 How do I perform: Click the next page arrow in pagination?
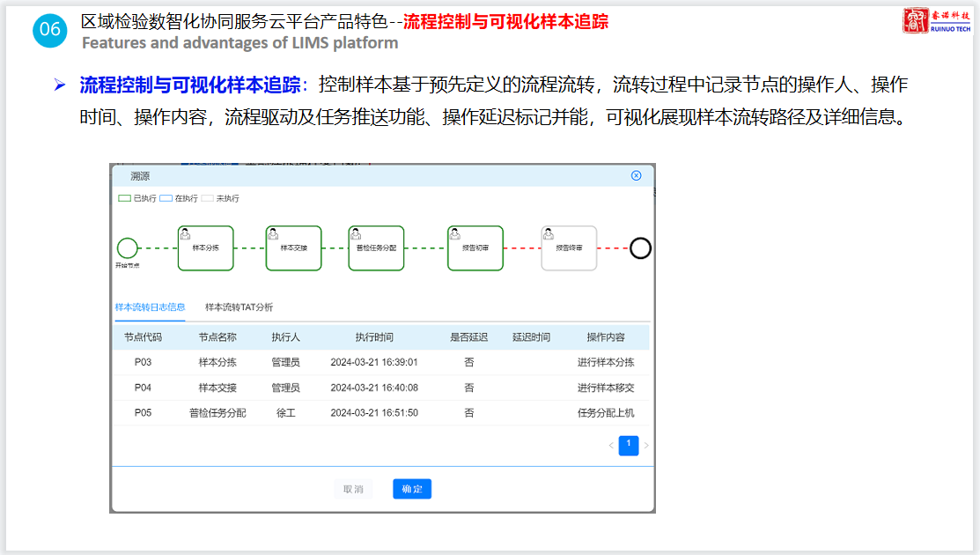point(646,446)
